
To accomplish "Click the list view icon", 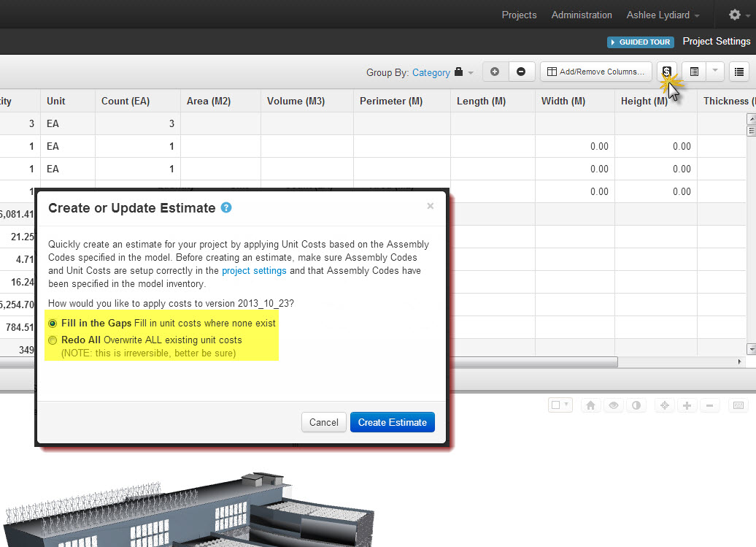I will [738, 72].
